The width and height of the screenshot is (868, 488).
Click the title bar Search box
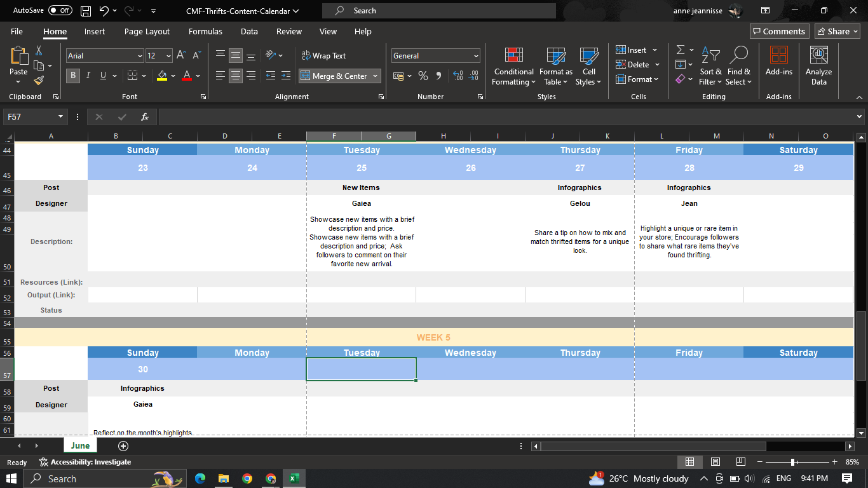439,11
